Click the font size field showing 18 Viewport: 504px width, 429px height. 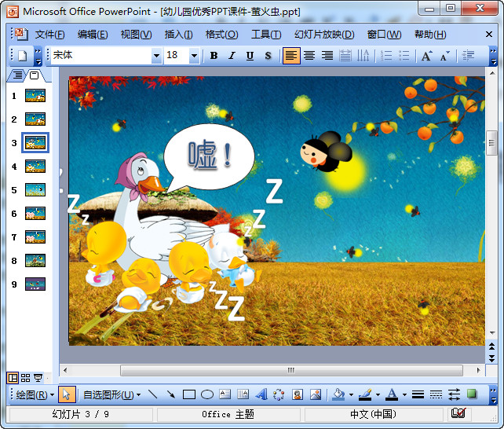click(x=177, y=56)
